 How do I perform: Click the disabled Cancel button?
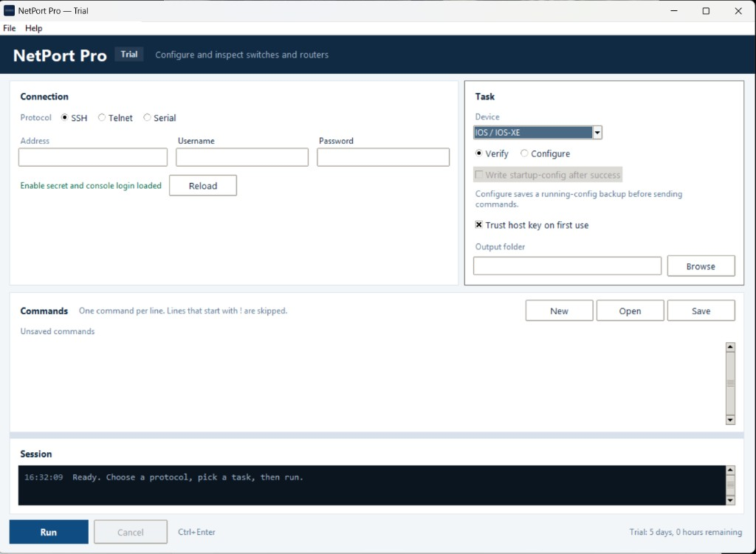(131, 532)
